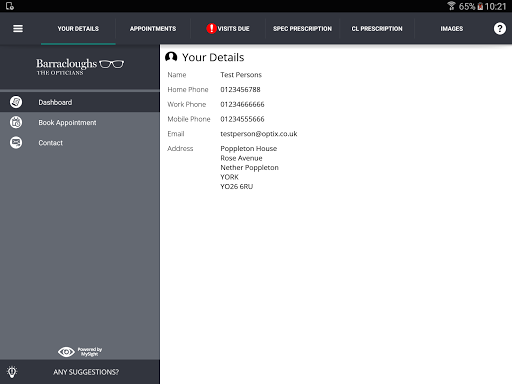Click mobile phone number 01234555666
The image size is (512, 384).
(242, 119)
